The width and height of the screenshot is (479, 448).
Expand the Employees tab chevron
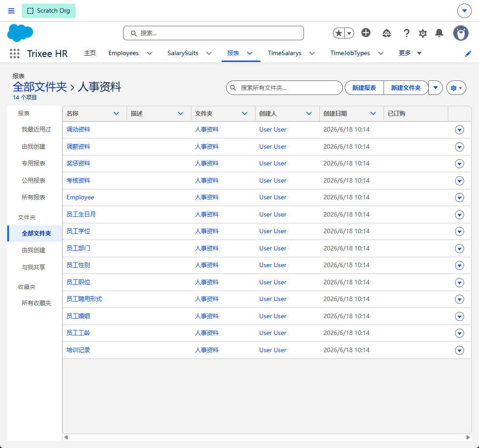point(150,53)
